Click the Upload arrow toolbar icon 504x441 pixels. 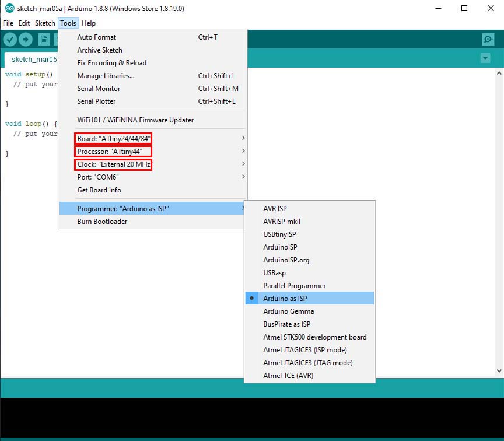coord(26,40)
